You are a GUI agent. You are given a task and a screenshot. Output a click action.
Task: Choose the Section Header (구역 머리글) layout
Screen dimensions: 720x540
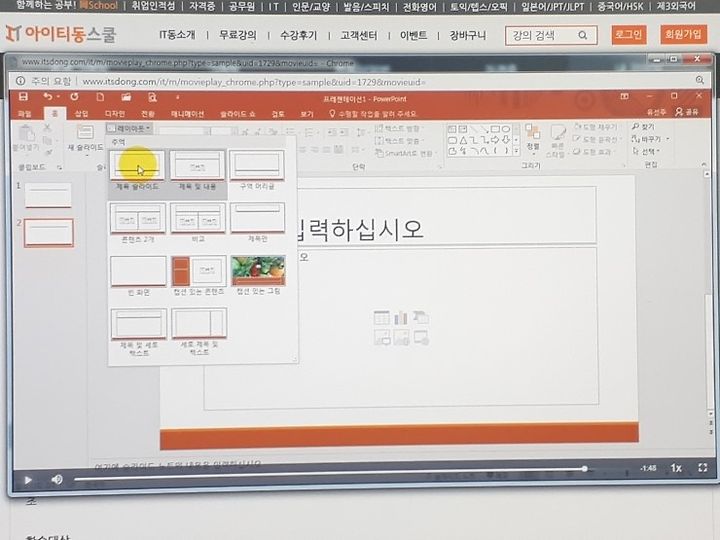pos(257,170)
